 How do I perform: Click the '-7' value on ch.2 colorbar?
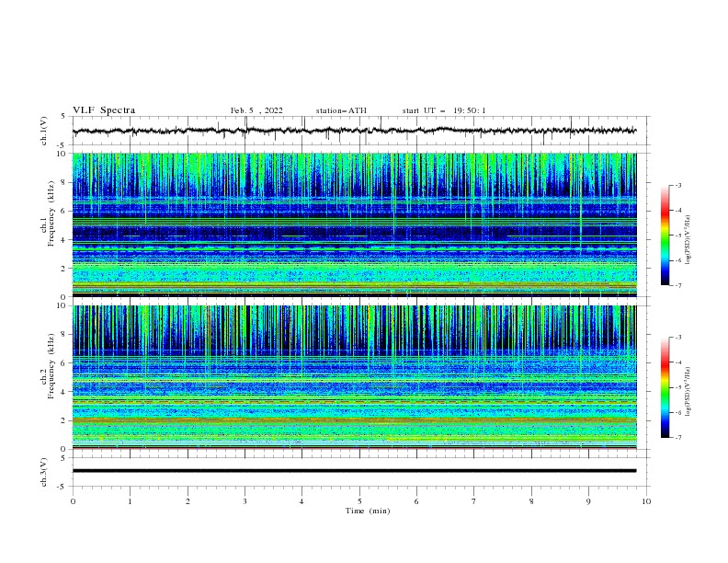click(x=678, y=438)
